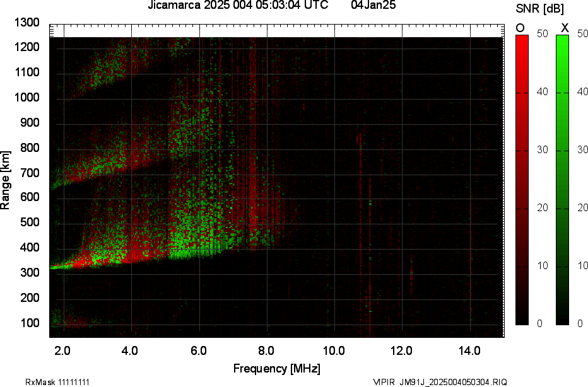The width and height of the screenshot is (588, 387).
Task: Click the '200' range tick label
Action: [x=30, y=297]
